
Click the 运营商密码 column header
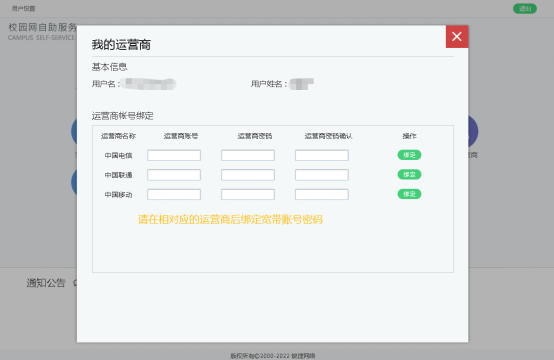(x=255, y=136)
